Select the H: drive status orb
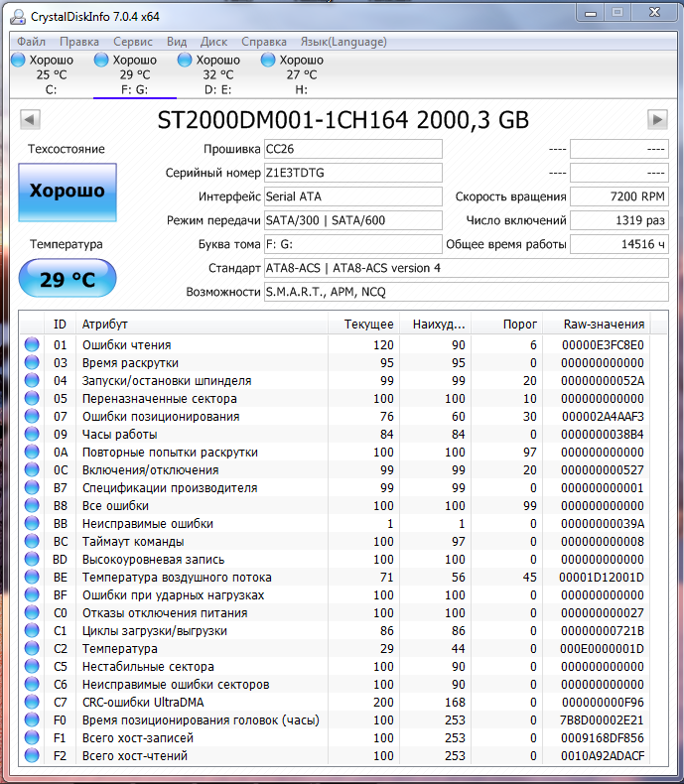Viewport: 684px width, 784px height. 268,61
